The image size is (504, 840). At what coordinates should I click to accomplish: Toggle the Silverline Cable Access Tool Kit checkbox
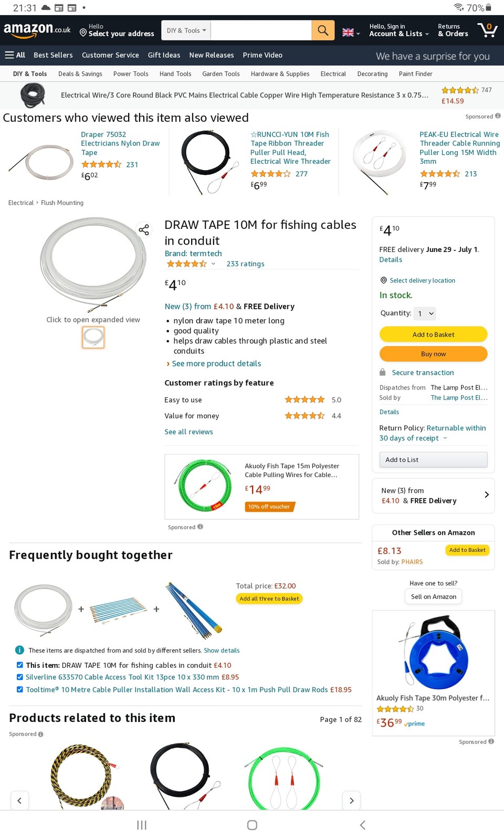pyautogui.click(x=19, y=677)
